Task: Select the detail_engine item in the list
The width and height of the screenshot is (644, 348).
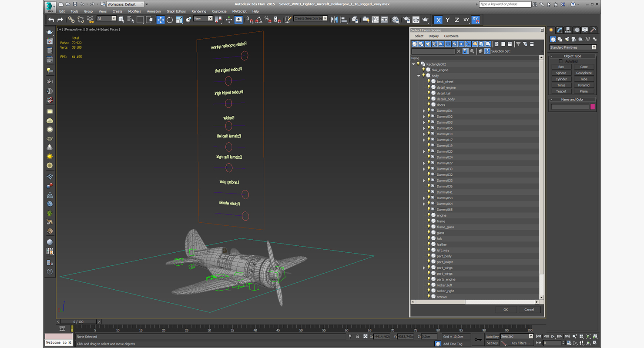Action: point(446,87)
